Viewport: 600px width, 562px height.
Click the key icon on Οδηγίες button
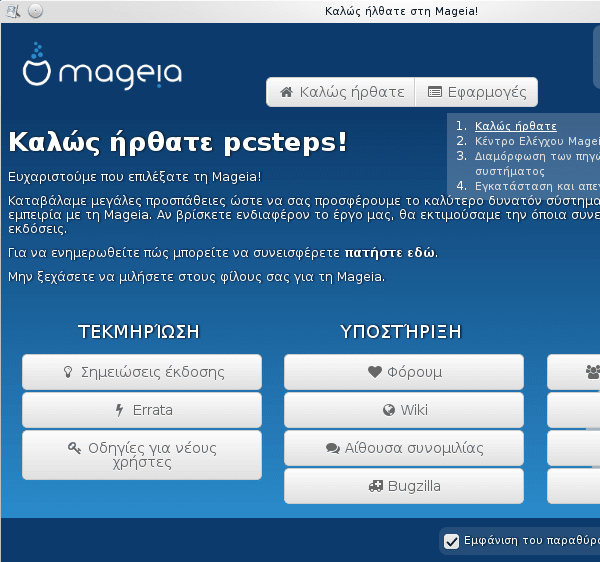(74, 448)
